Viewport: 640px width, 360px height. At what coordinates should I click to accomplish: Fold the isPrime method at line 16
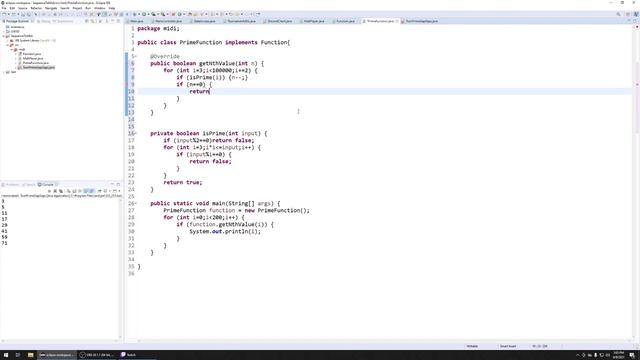136,133
